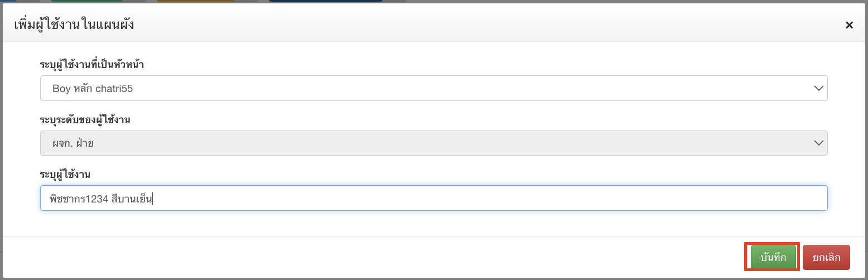Click empty header area right of the title
The image size is (868, 280).
[x=485, y=25]
